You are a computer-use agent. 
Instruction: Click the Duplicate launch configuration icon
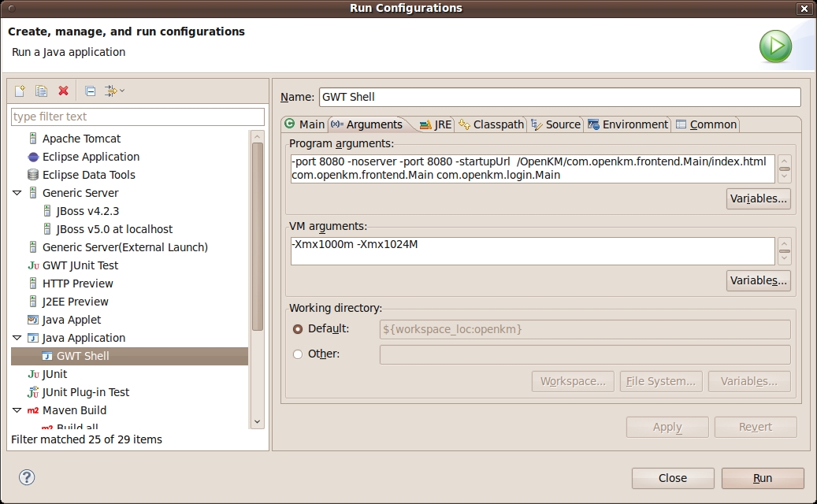pos(41,91)
